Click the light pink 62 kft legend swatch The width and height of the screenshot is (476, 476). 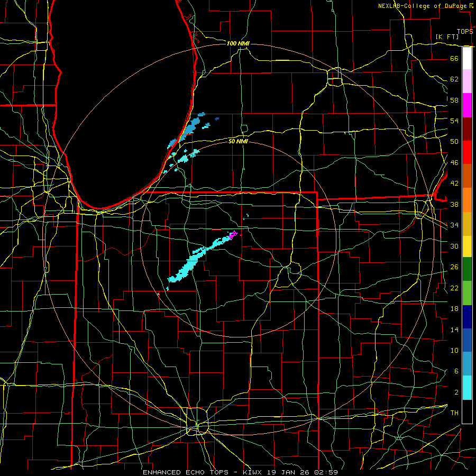pyautogui.click(x=467, y=81)
